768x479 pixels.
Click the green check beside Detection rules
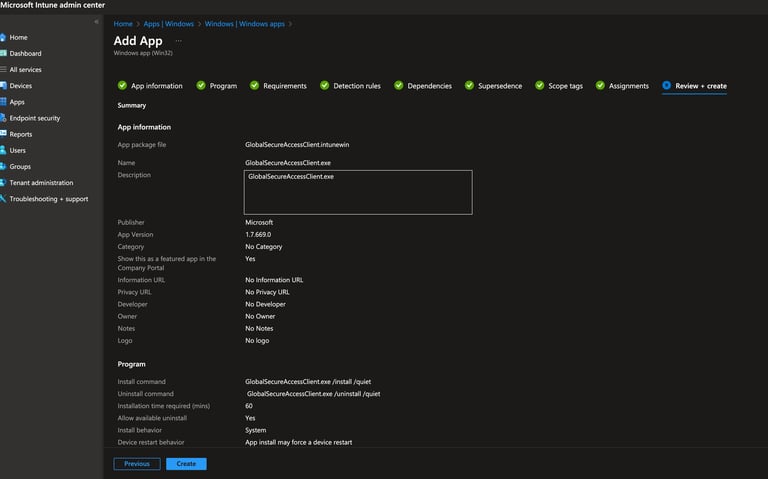coord(324,85)
